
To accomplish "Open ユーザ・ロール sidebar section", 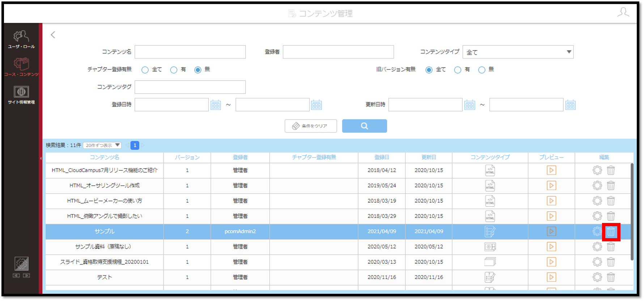I will 21,39.
